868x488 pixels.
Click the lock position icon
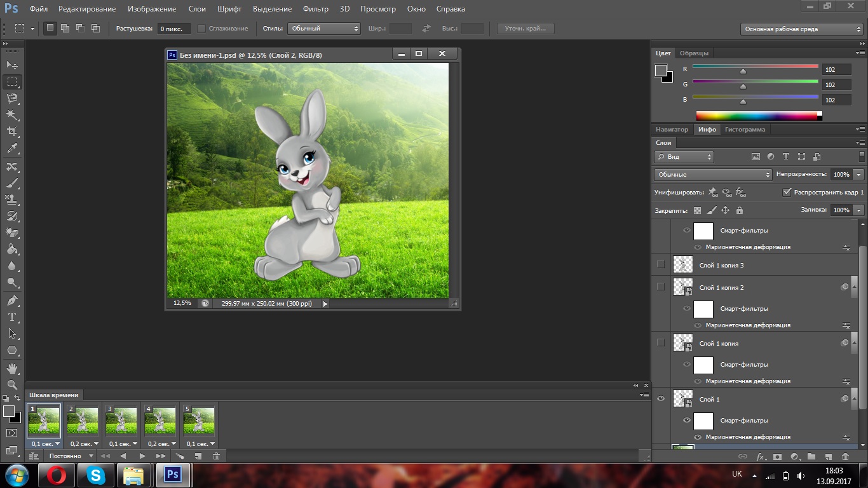click(726, 210)
